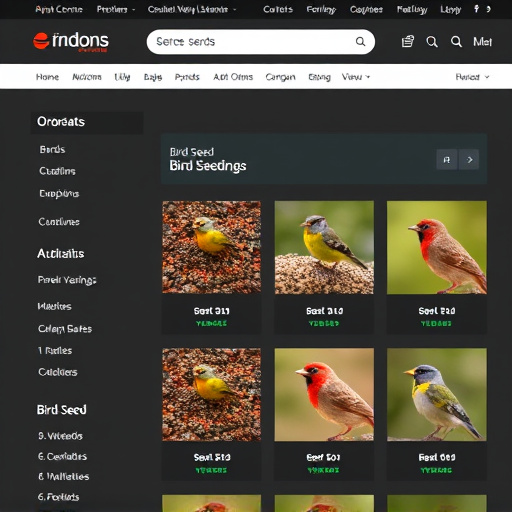Click the Apat Conte link in top bar
The width and height of the screenshot is (512, 512).
(59, 9)
